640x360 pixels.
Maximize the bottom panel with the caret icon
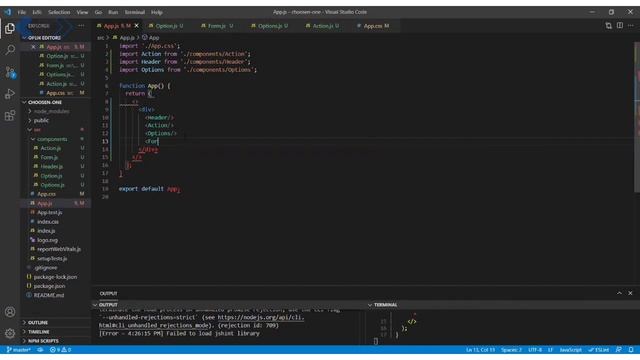[x=619, y=293]
